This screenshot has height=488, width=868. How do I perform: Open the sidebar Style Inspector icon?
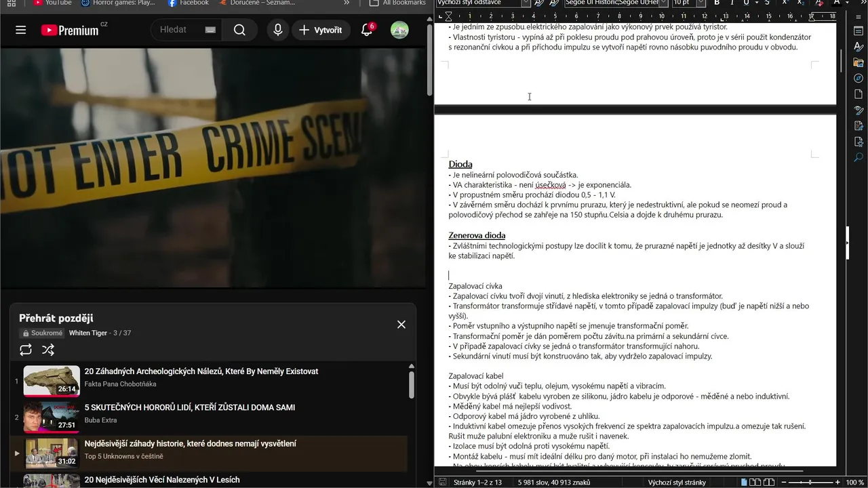pos(859,110)
